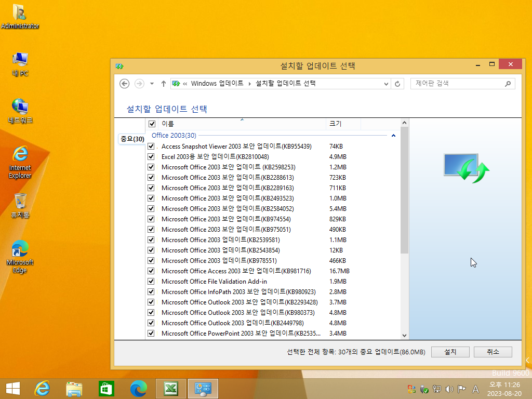Image resolution: width=532 pixels, height=399 pixels.
Task: Collapse the Office 2003(30) group
Action: (x=394, y=136)
